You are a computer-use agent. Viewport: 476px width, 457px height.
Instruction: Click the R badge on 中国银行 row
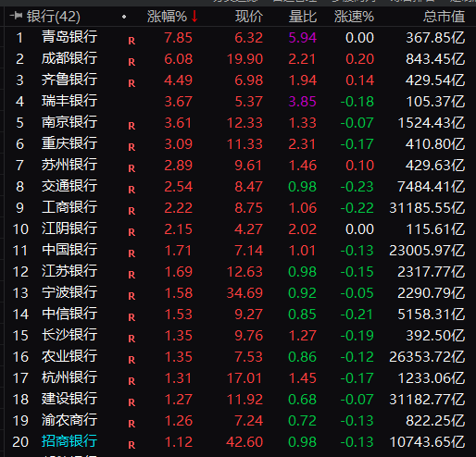(x=132, y=253)
